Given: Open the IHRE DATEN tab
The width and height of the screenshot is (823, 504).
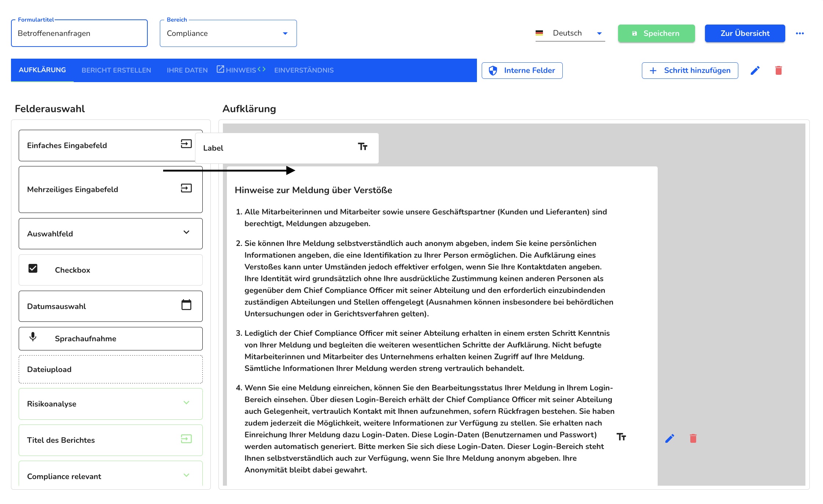Looking at the screenshot, I should pos(187,70).
